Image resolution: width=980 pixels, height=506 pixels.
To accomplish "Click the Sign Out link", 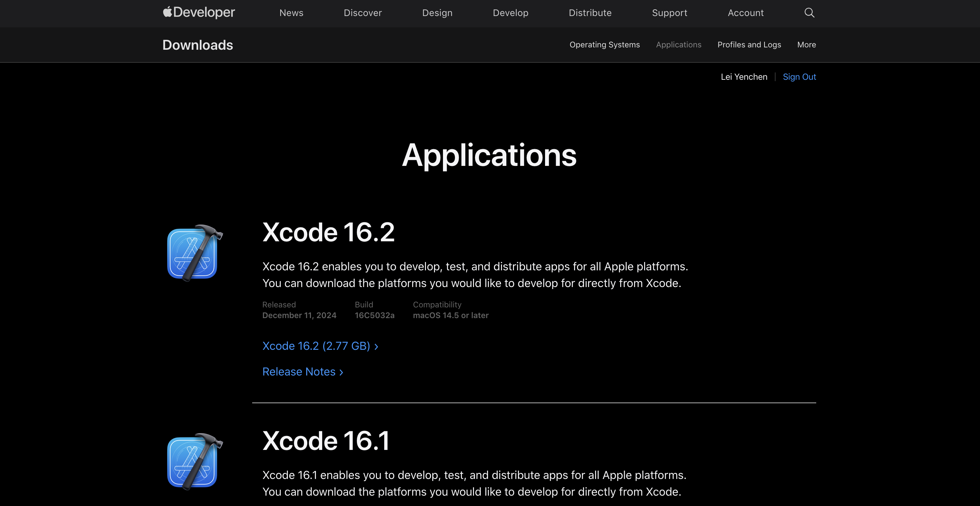I will [799, 77].
